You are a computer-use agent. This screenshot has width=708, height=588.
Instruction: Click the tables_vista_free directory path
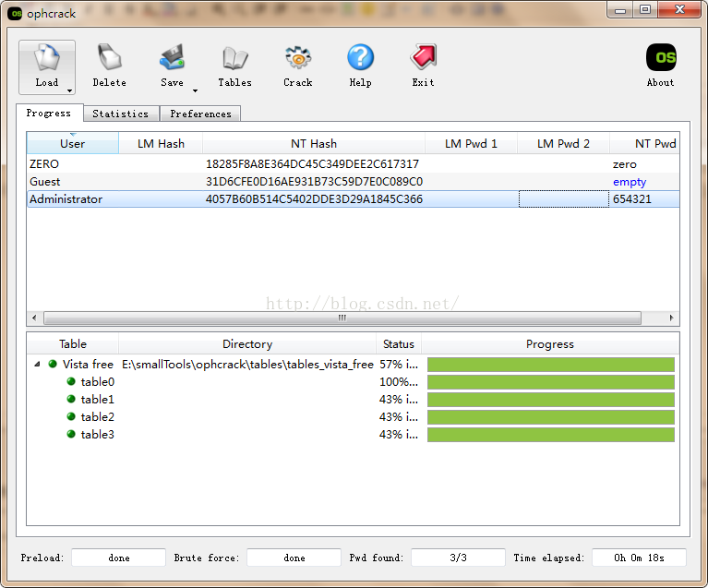pyautogui.click(x=247, y=365)
